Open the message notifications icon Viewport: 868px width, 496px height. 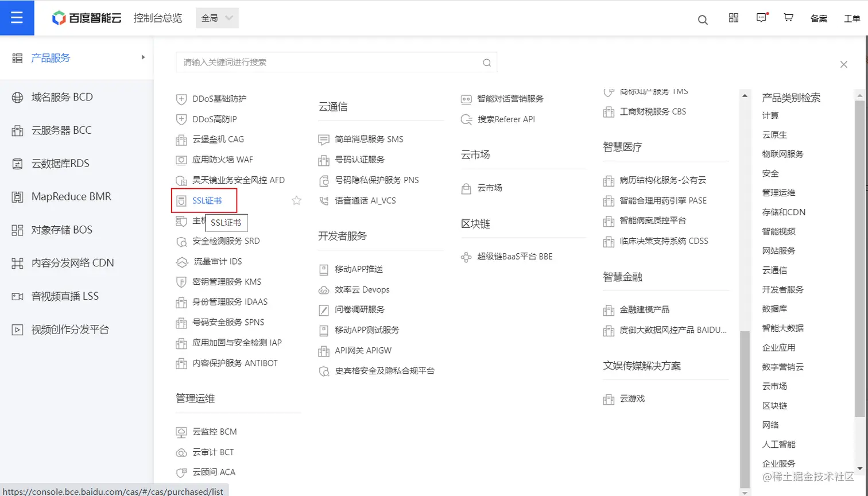(762, 18)
